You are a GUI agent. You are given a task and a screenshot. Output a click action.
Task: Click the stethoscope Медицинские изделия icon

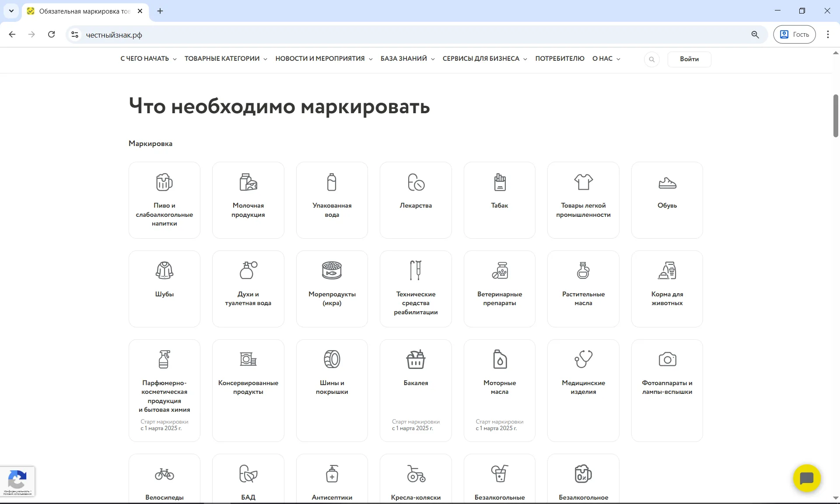tap(583, 359)
